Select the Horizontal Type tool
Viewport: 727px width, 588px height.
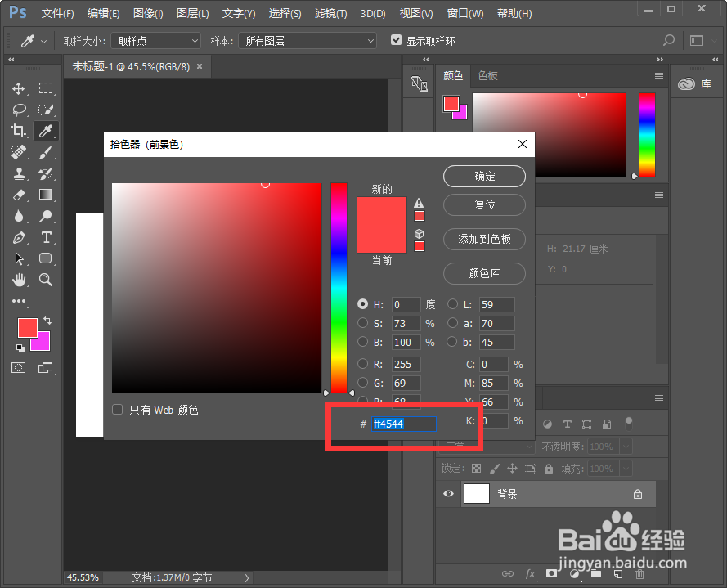46,237
